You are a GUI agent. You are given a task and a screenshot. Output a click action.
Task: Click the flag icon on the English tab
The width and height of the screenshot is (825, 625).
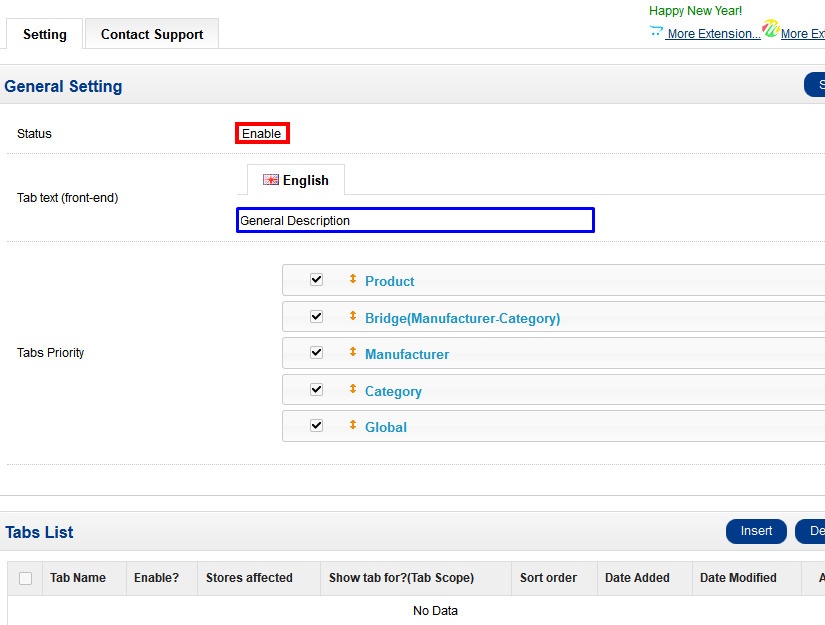(271, 180)
